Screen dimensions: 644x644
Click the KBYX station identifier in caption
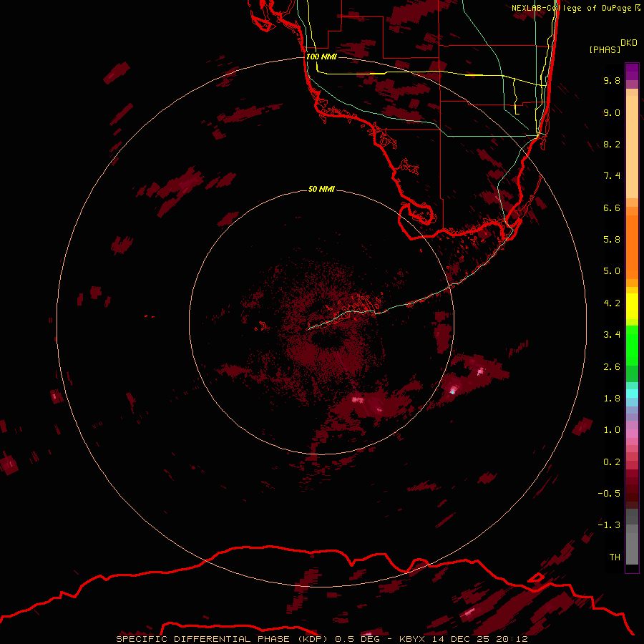[412, 639]
